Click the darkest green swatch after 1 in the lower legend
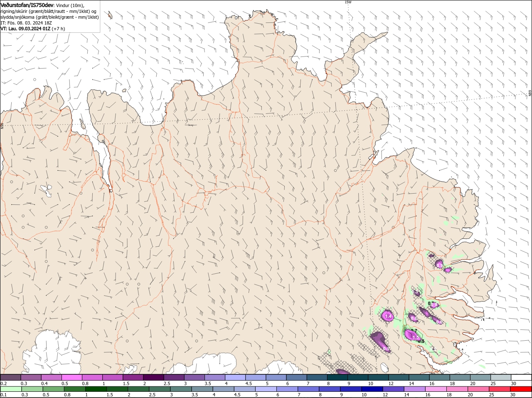The image size is (532, 398). pos(96,389)
